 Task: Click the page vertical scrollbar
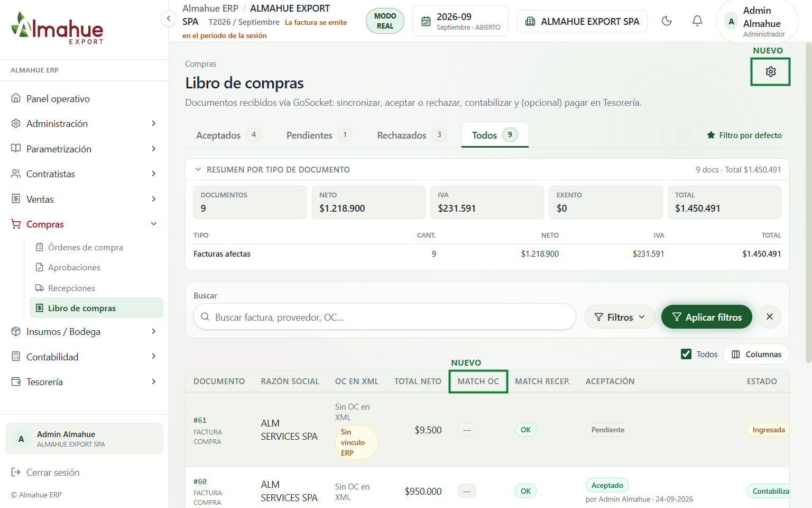pos(808,203)
